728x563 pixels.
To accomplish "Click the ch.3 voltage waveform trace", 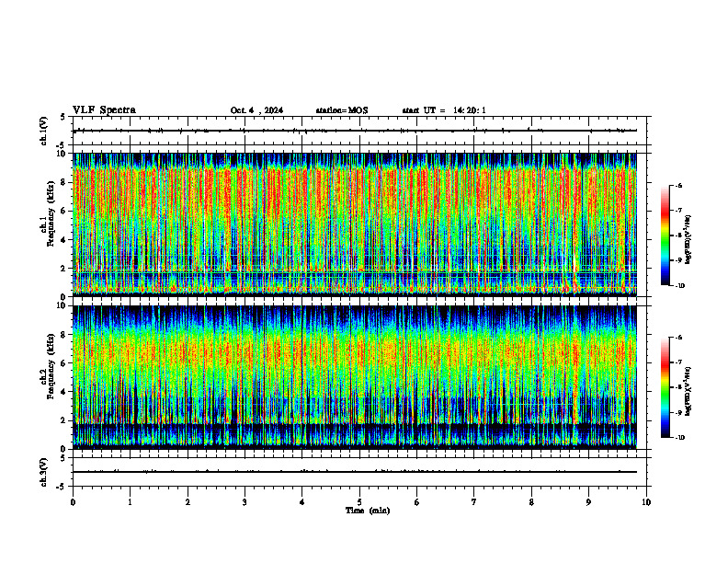I will (355, 472).
